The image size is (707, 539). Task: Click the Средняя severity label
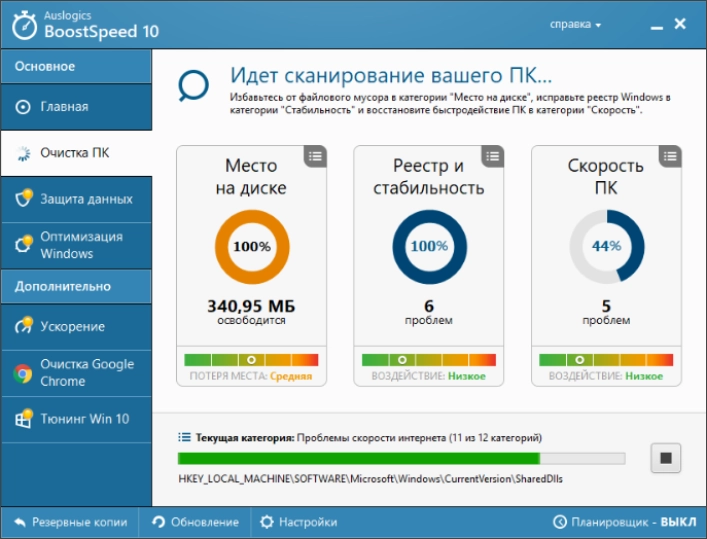[291, 376]
